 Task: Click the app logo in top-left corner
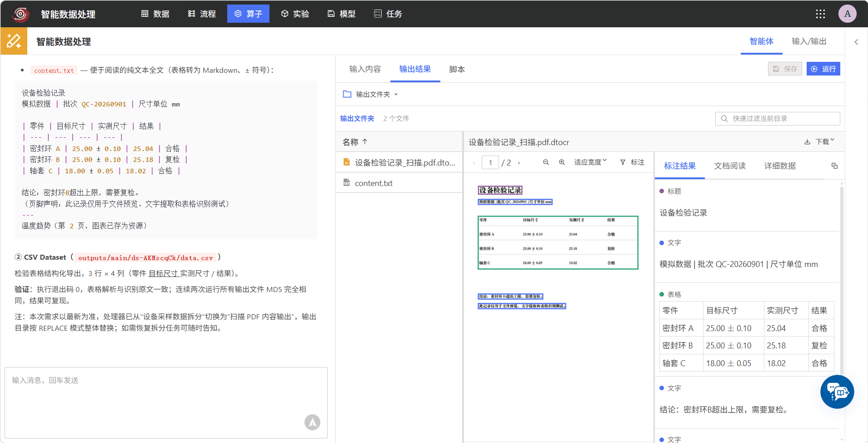(20, 14)
